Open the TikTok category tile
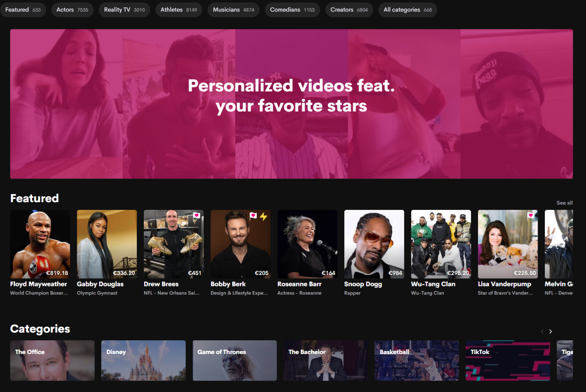The height and width of the screenshot is (392, 586). click(x=508, y=360)
